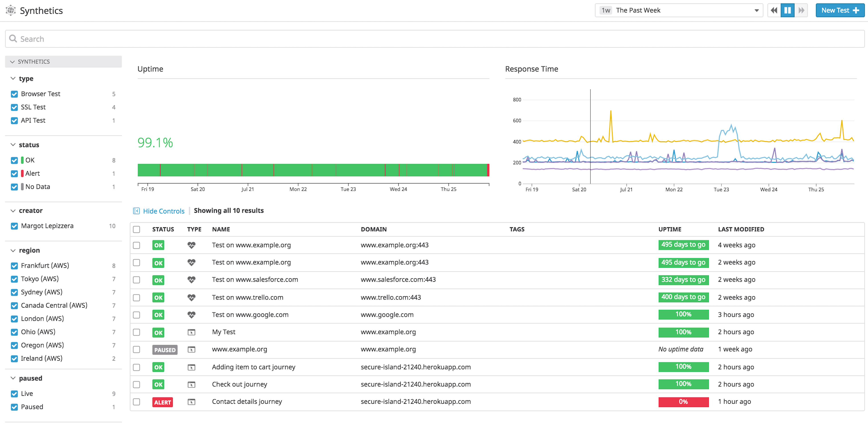868x426 pixels.
Task: Click the search magnifier icon
Action: (x=13, y=39)
